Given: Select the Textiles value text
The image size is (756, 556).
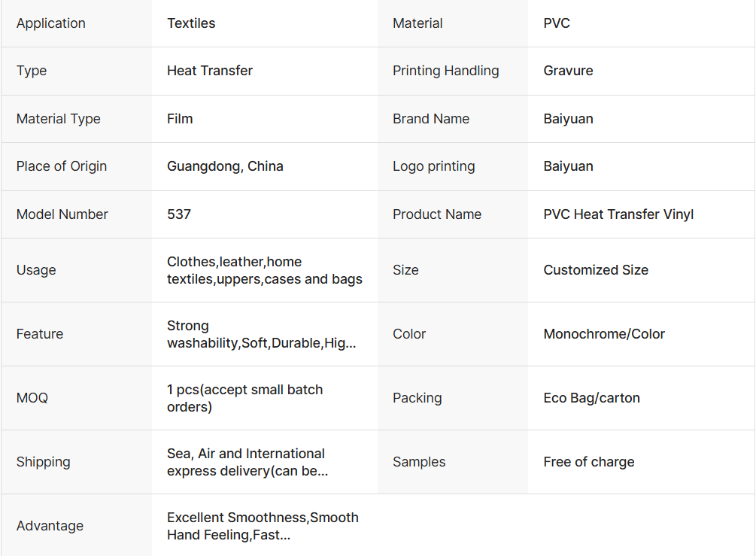Looking at the screenshot, I should click(191, 23).
